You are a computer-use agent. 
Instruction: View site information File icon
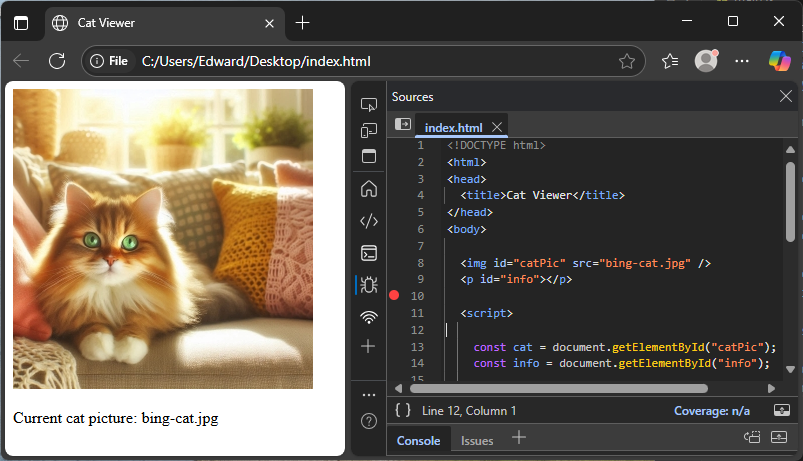[109, 61]
